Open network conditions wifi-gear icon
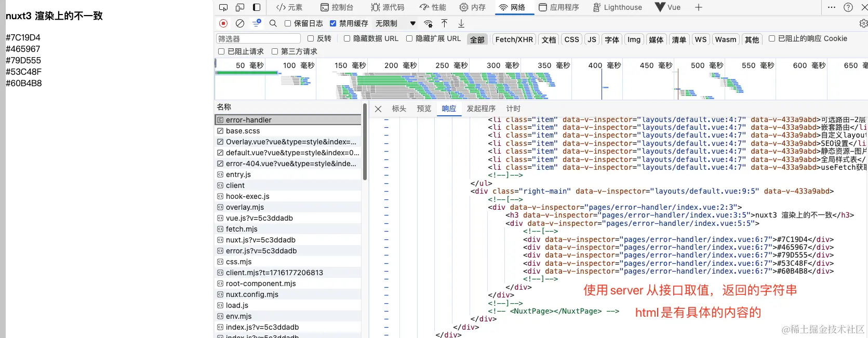This screenshot has height=338, width=868. click(429, 23)
